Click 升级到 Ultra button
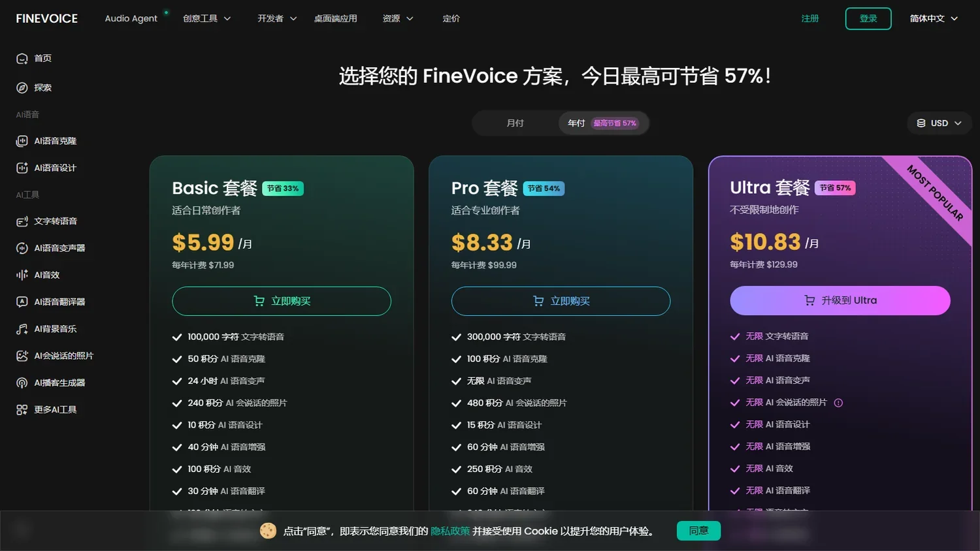 (x=840, y=300)
